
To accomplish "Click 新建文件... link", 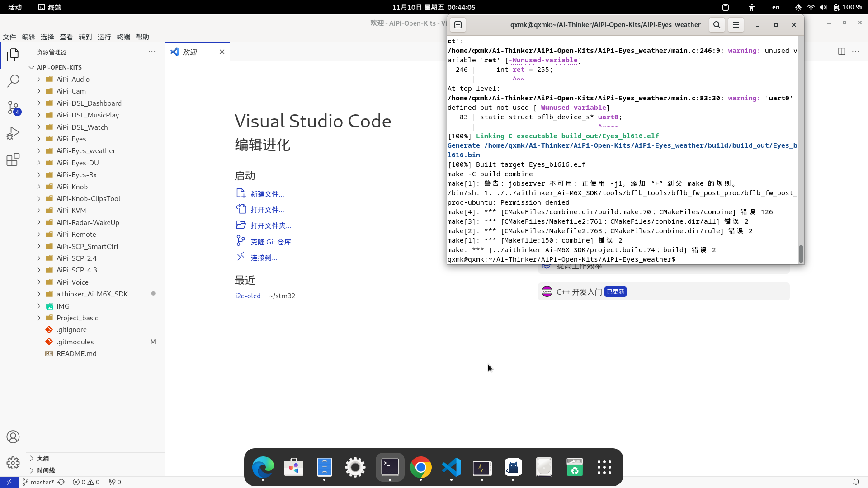I will click(x=267, y=194).
